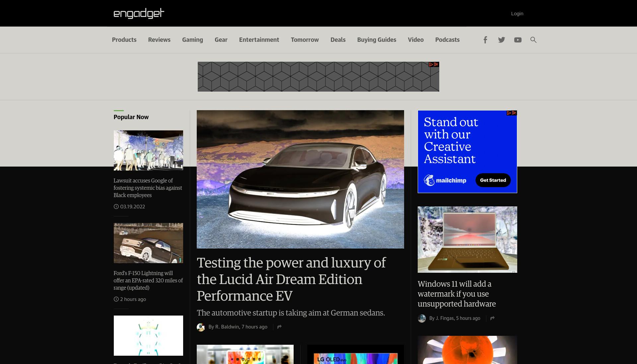
Task: Open the Tomorrow section
Action: tap(305, 40)
